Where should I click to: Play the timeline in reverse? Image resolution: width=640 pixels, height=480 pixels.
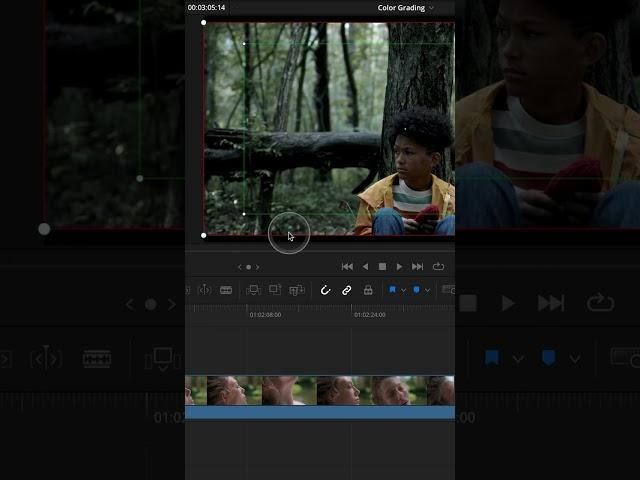point(365,267)
